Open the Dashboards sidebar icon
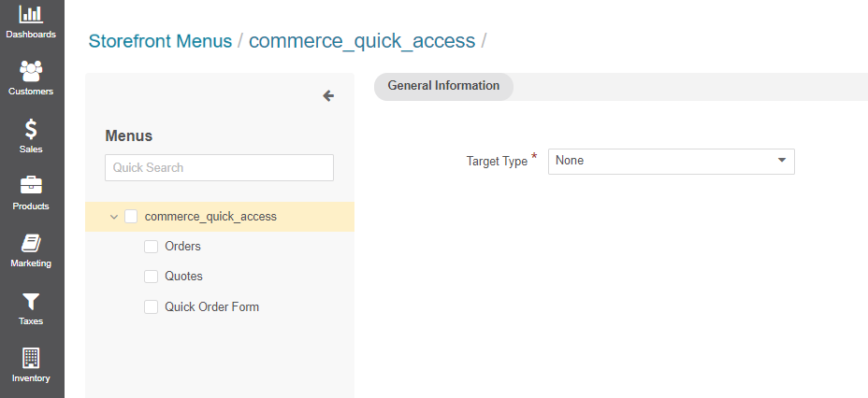This screenshot has height=398, width=868. (x=31, y=15)
